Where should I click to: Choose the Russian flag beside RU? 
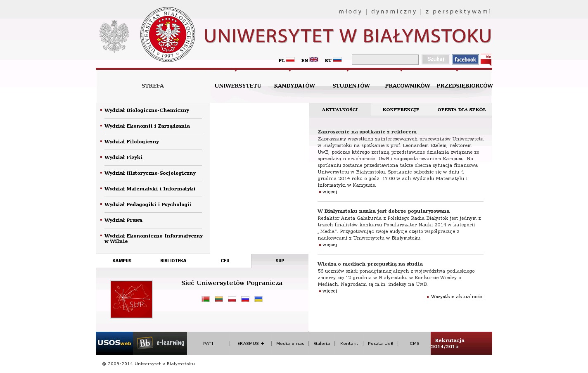tap(337, 59)
